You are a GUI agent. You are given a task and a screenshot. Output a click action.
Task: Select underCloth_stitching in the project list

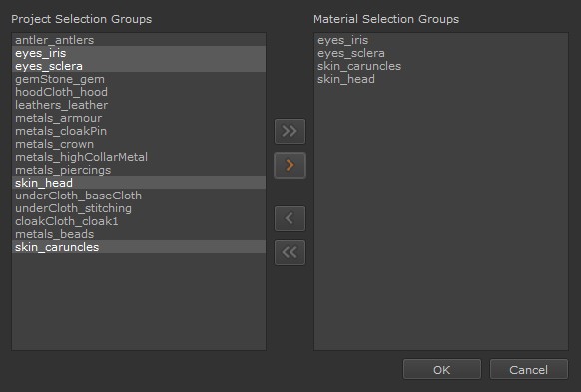click(x=139, y=208)
